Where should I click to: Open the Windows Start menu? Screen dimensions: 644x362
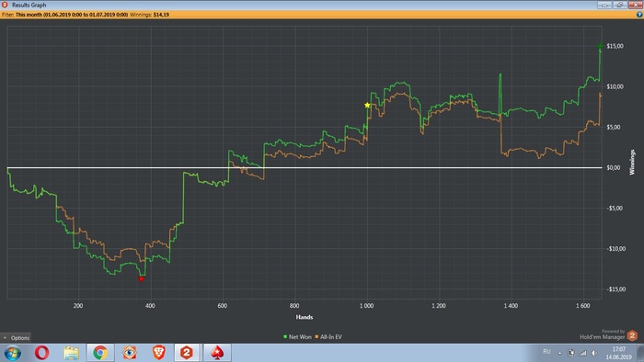pyautogui.click(x=13, y=353)
